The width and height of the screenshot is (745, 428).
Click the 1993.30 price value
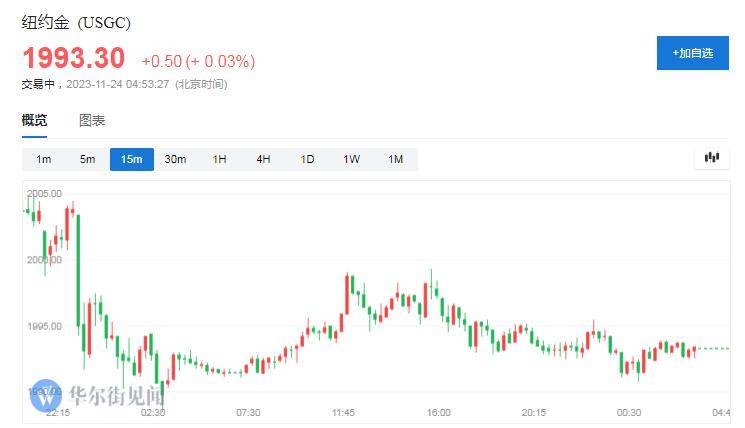tap(74, 57)
